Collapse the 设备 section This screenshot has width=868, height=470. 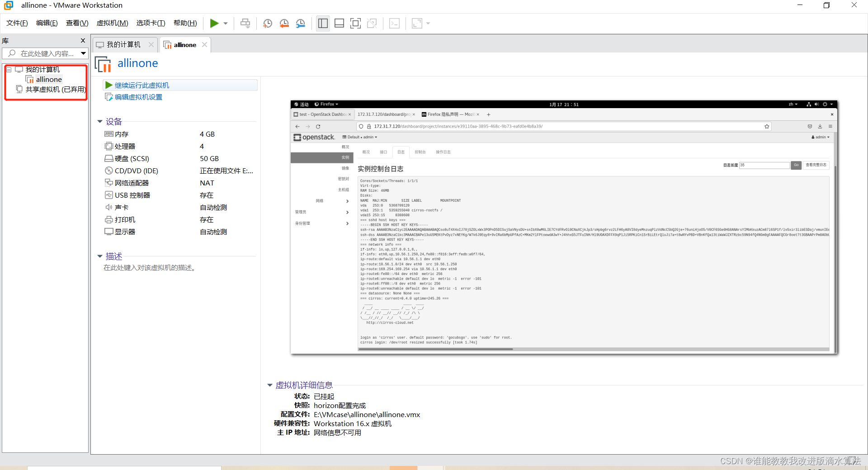pos(100,121)
